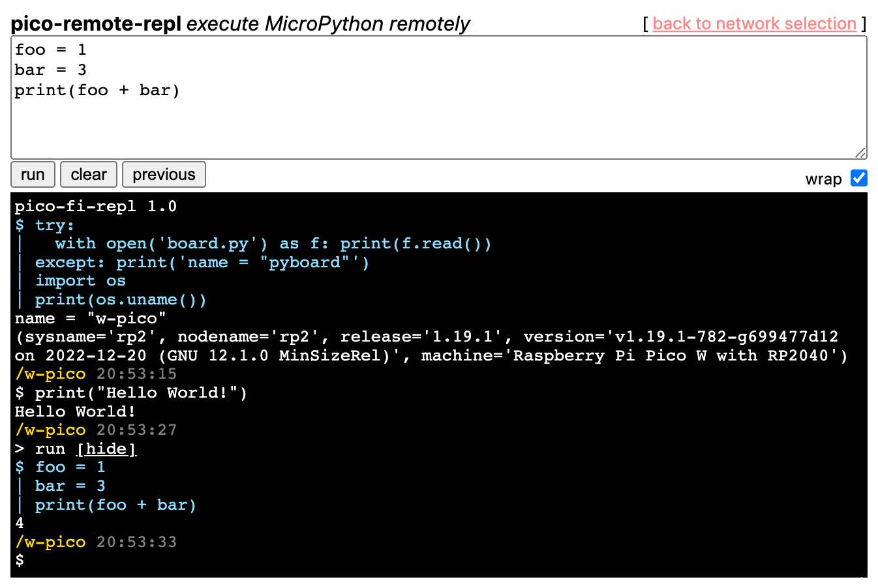The height and width of the screenshot is (588, 878).
Task: Click the 20:53:33 timestamp
Action: [136, 542]
